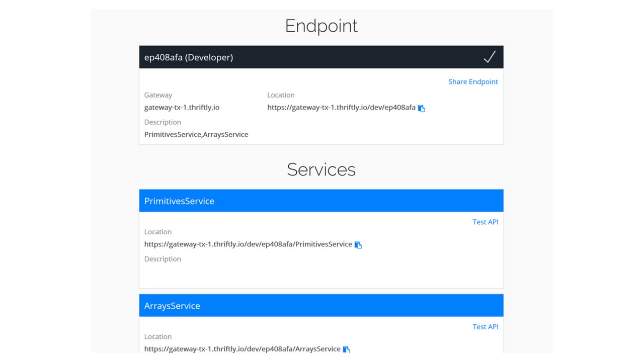
Task: Open Test API for ArraysService
Action: (x=485, y=327)
